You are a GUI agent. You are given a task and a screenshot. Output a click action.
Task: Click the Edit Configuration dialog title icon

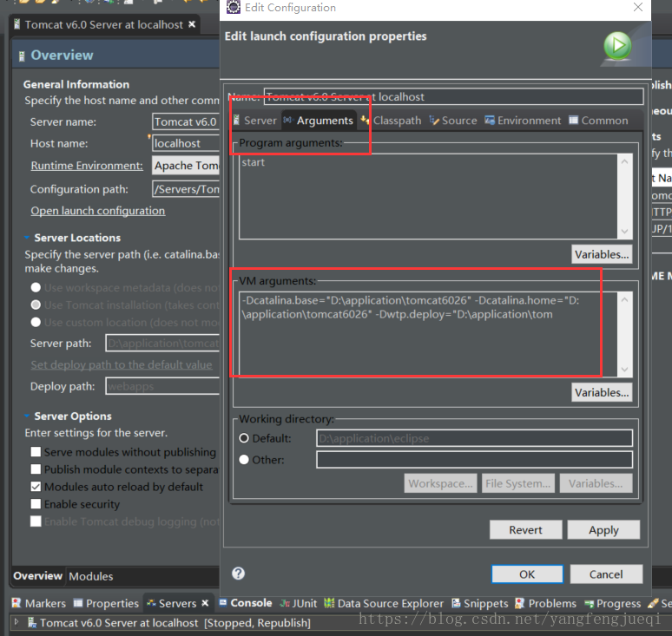pyautogui.click(x=234, y=7)
